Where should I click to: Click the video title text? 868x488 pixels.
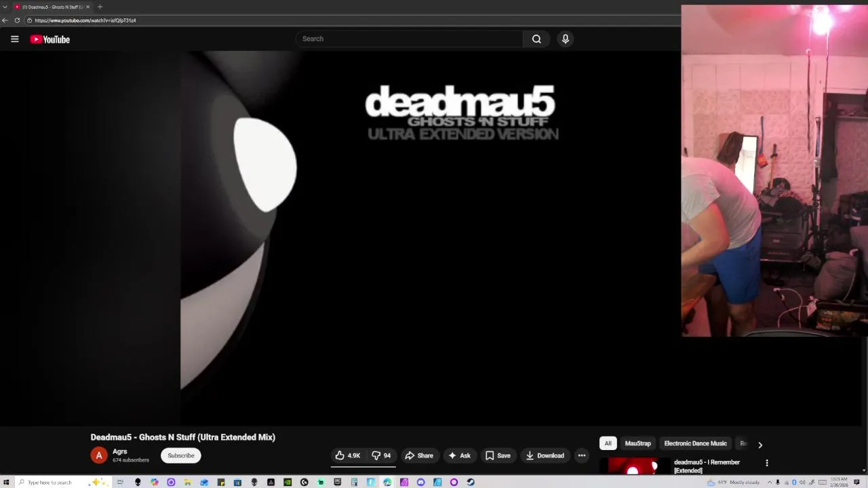pos(183,437)
